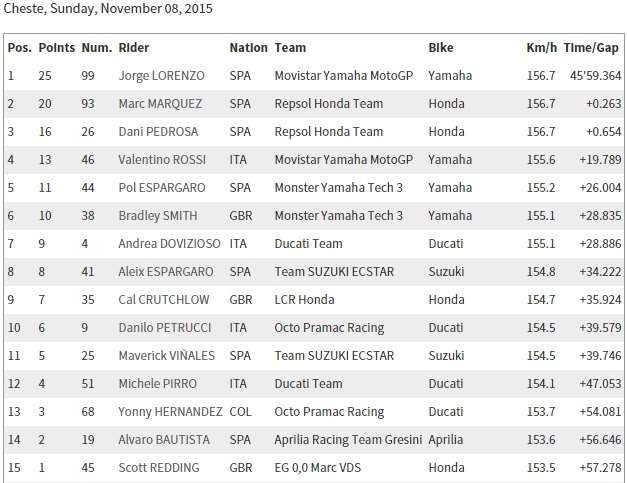Click winning time 45'59.364

(x=595, y=76)
